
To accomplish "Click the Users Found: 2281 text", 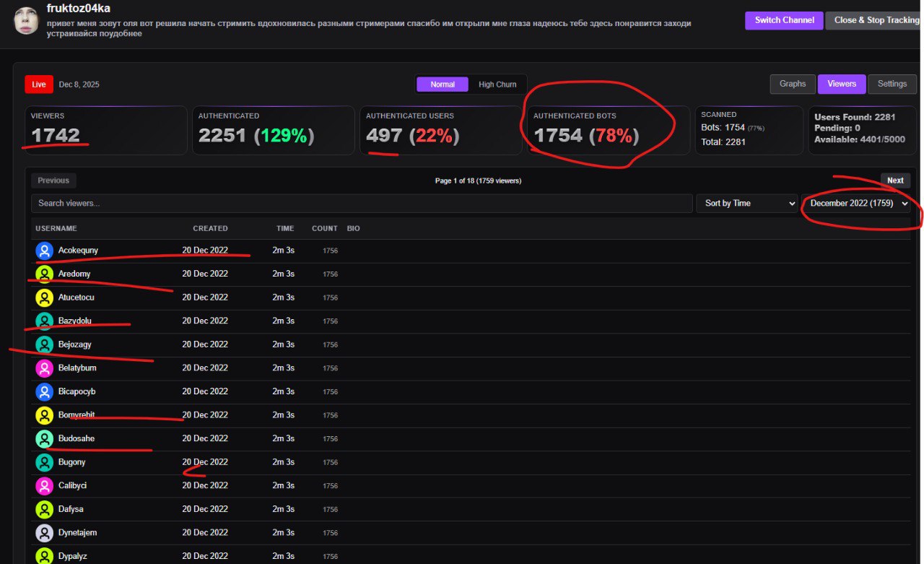I will click(855, 117).
